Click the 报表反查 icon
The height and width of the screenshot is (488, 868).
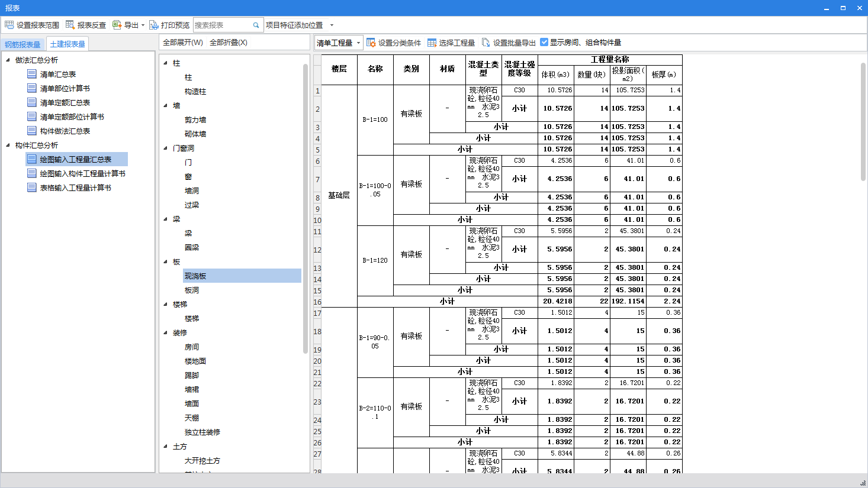[70, 25]
